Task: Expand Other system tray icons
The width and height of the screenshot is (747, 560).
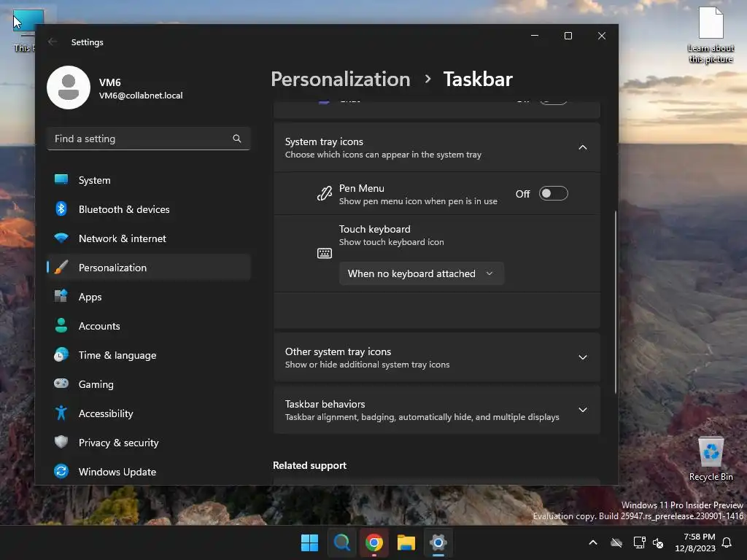Action: point(583,357)
